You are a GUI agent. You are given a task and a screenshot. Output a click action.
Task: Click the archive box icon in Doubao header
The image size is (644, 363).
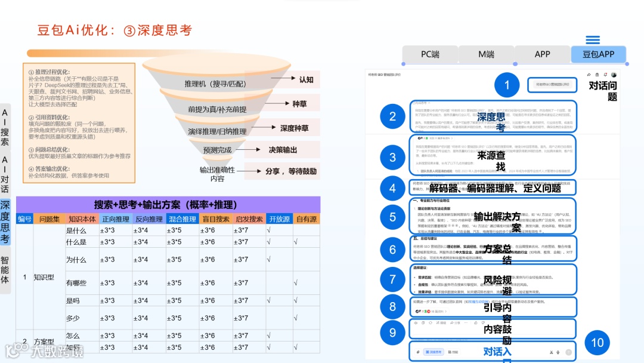(x=597, y=75)
